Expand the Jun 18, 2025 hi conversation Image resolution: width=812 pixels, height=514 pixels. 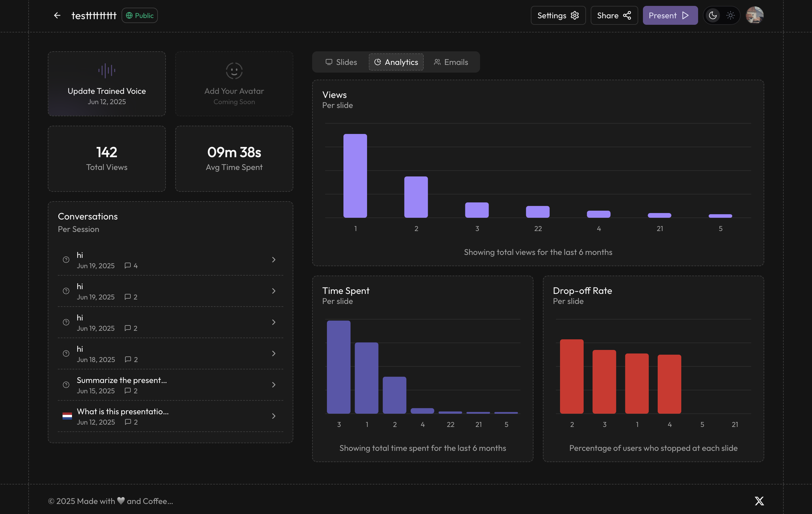point(274,353)
